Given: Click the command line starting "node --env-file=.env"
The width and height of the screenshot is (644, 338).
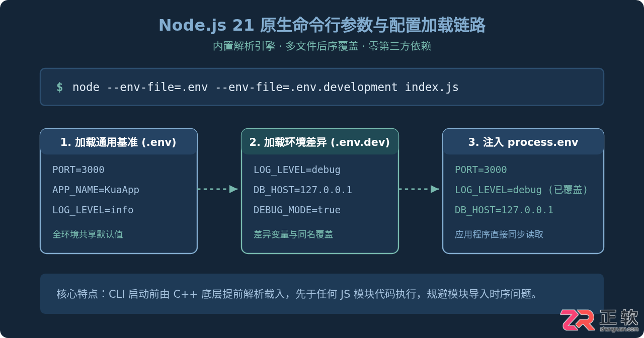Looking at the screenshot, I should (266, 87).
